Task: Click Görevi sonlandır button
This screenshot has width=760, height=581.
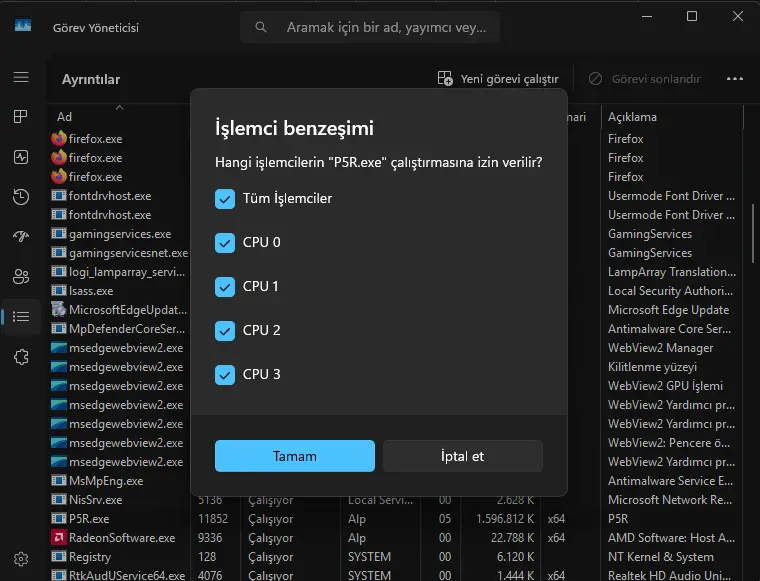Action: (x=645, y=79)
